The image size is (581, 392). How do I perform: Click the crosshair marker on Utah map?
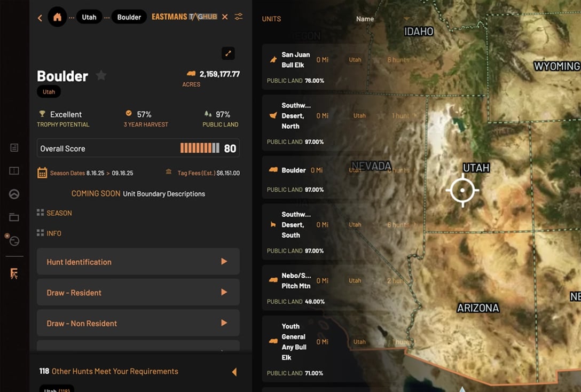462,190
